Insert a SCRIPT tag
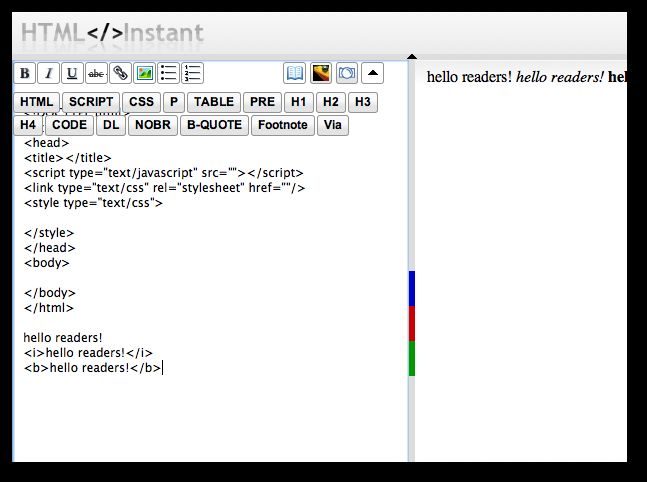The width and height of the screenshot is (647, 482). tap(91, 102)
